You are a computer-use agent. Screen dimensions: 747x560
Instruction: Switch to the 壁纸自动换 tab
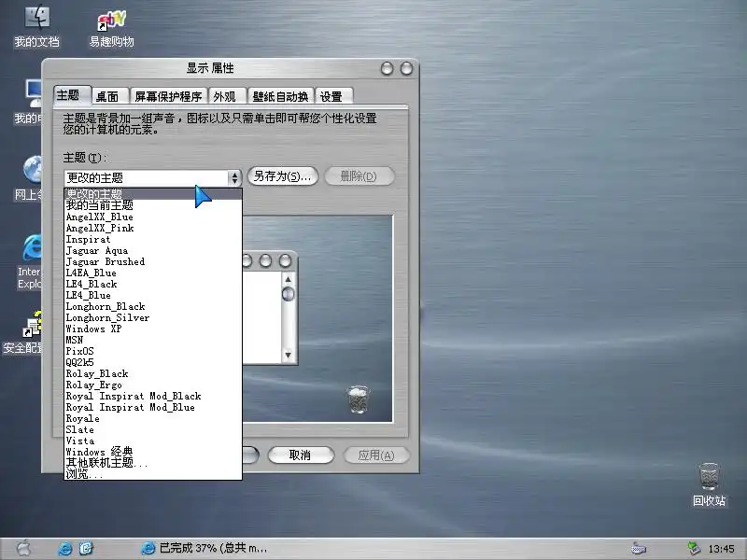click(280, 97)
